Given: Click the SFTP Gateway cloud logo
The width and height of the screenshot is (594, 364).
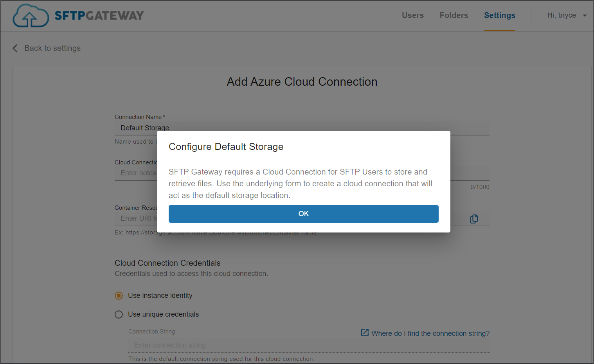Looking at the screenshot, I should click(x=31, y=16).
